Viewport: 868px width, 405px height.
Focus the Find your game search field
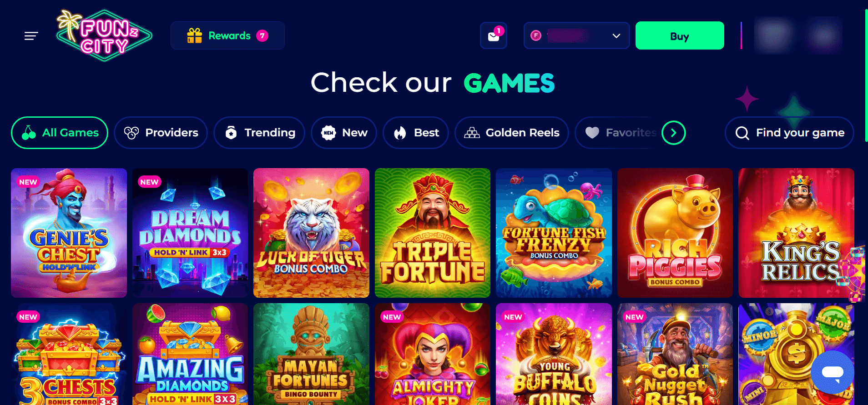point(789,133)
